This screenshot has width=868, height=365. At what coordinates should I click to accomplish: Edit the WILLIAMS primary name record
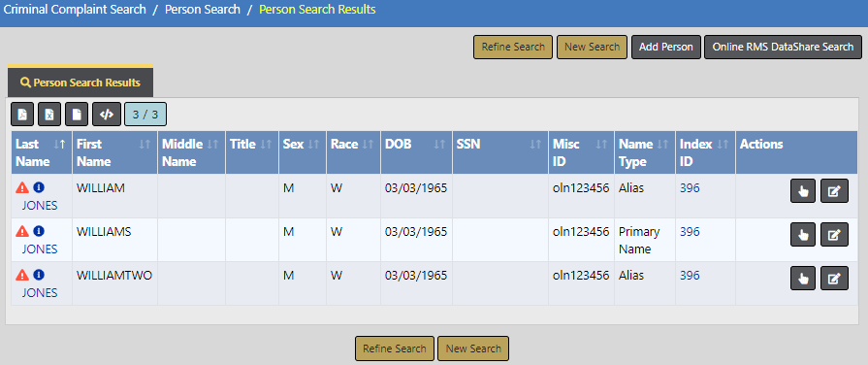(834, 235)
